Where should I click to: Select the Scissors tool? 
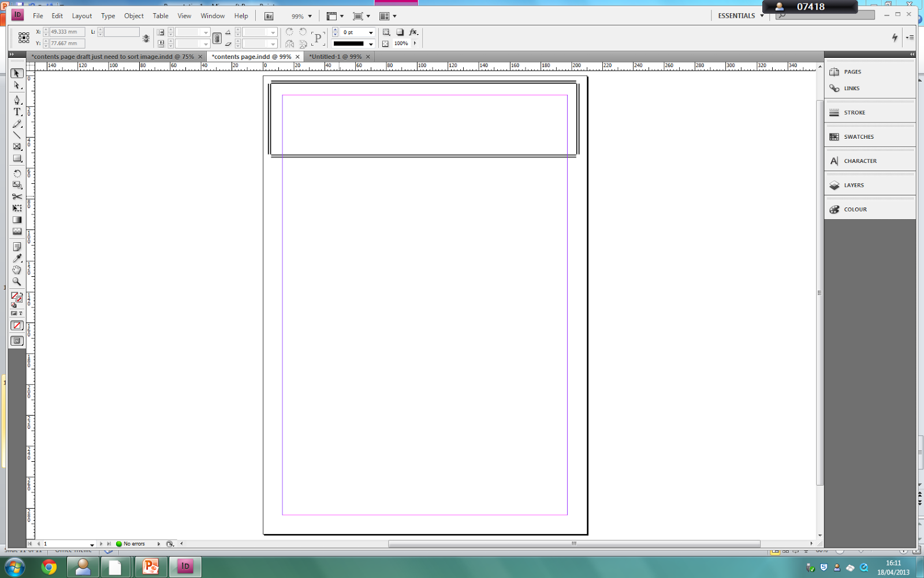tap(17, 197)
